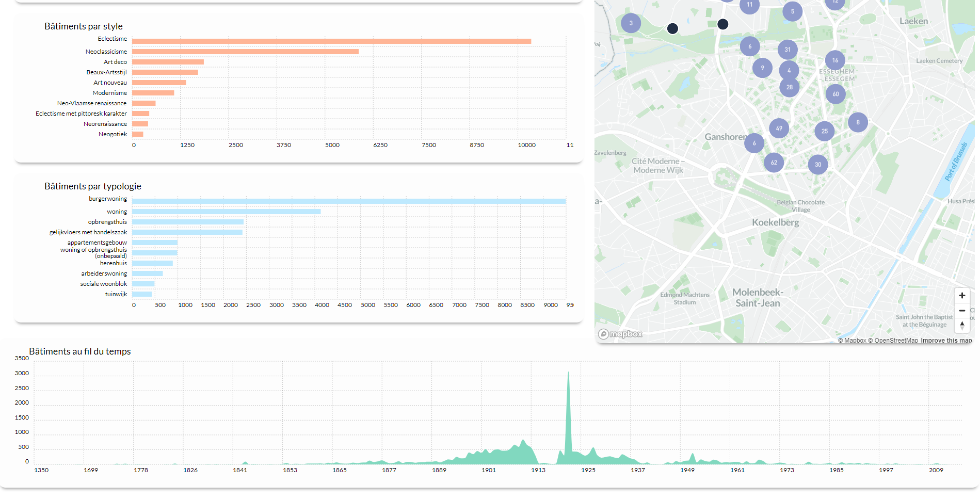Open map cluster marker 16
The image size is (980, 499).
pyautogui.click(x=835, y=60)
